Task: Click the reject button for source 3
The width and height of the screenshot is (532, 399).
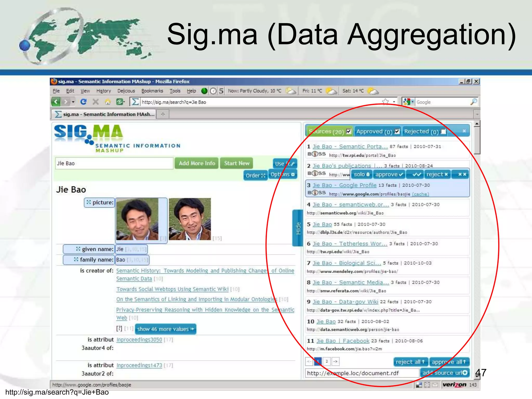Action: click(x=437, y=174)
